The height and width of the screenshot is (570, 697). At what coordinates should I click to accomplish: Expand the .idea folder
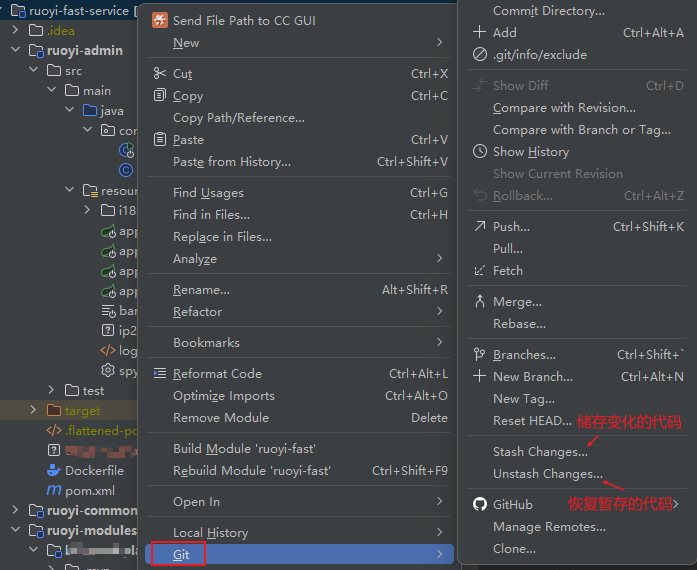coord(16,30)
